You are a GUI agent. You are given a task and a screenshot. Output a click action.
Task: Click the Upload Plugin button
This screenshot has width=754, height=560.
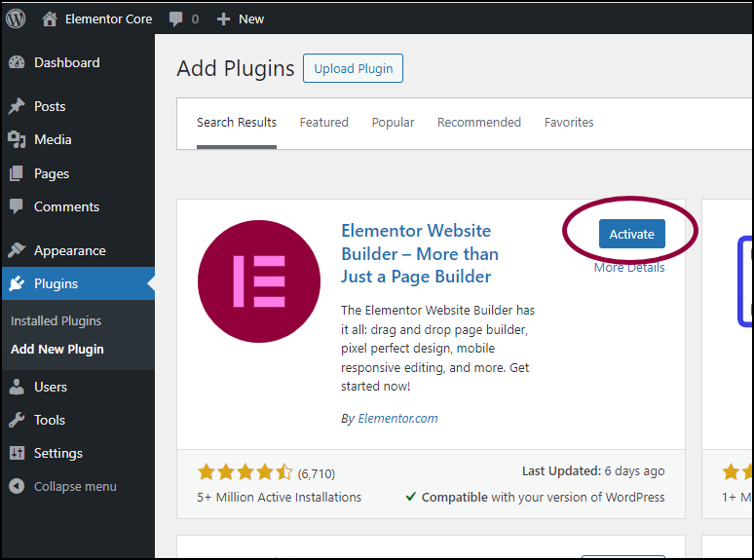pyautogui.click(x=353, y=68)
